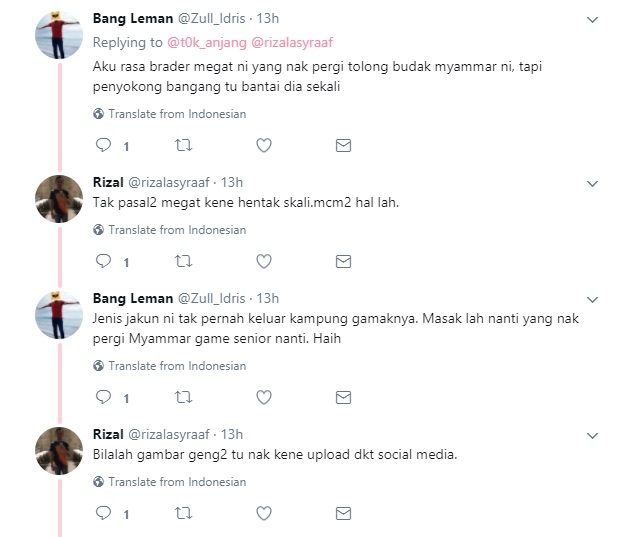Open the dropdown on the 'Jenis jakun' tweet
Screen dimensions: 637x537
(x=592, y=299)
